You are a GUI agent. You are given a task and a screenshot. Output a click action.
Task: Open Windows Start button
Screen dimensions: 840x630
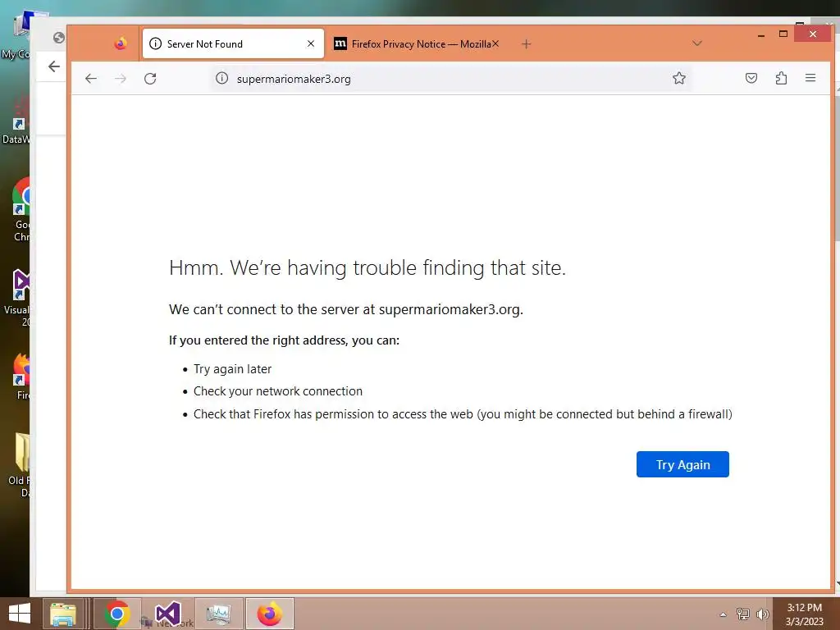point(20,614)
